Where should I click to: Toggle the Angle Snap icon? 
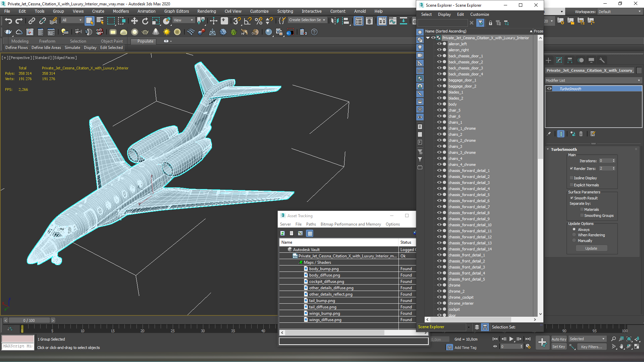(248, 21)
